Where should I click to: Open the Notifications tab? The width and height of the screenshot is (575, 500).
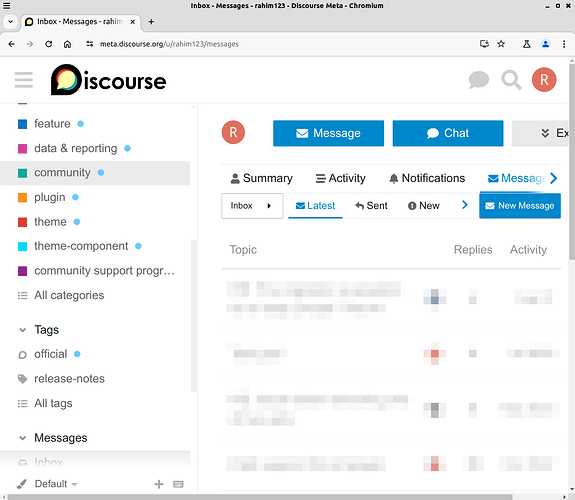click(427, 178)
